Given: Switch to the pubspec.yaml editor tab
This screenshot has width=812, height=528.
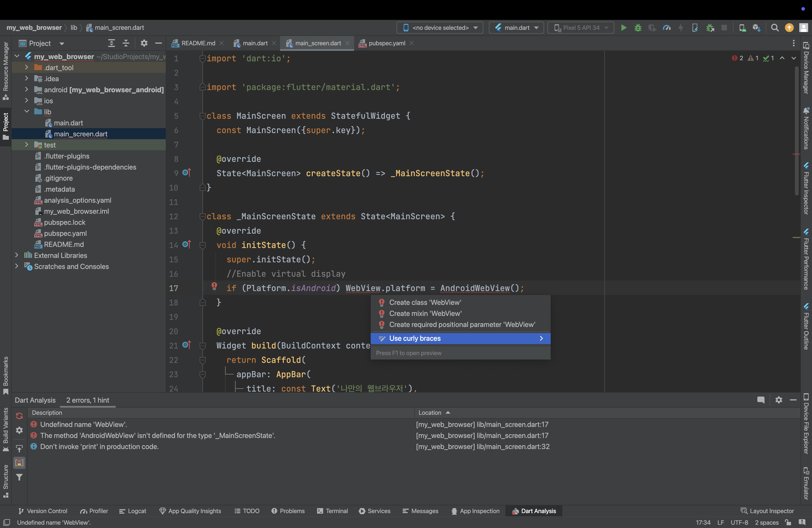Looking at the screenshot, I should 387,43.
